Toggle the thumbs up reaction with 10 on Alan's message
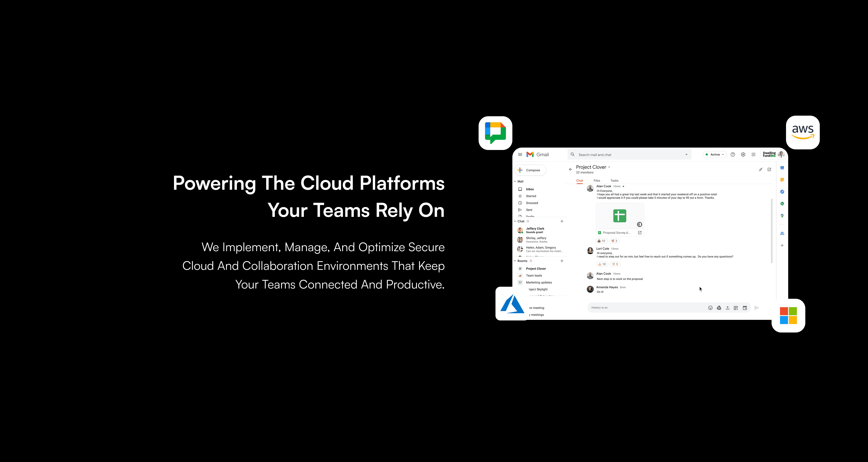 (601, 241)
